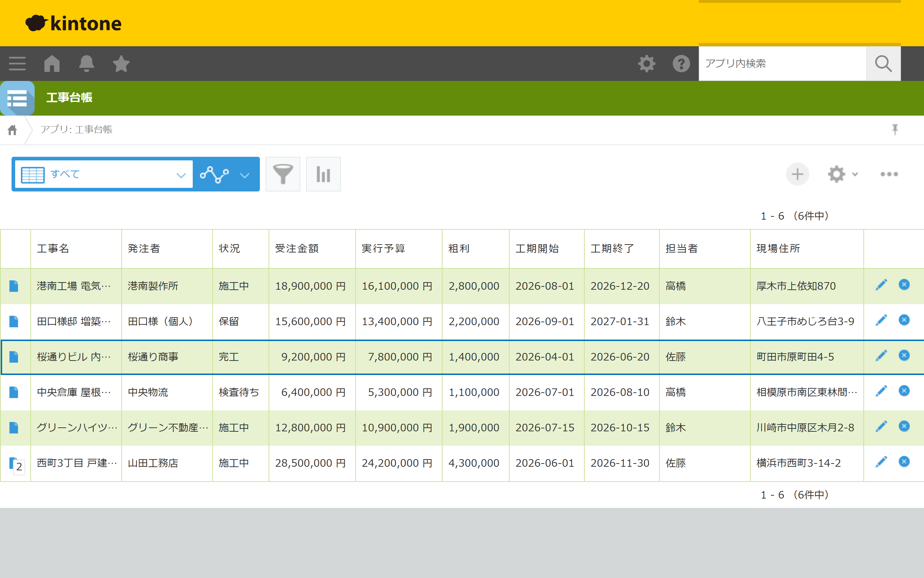Edit the 山田工務店 record with pencil
Image resolution: width=924 pixels, height=578 pixels.
[881, 462]
